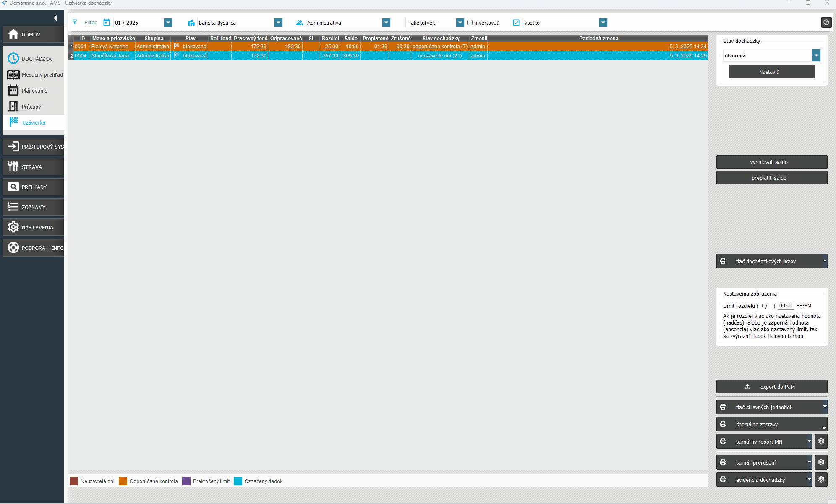Click the Limit rozdielu time input field

(x=785, y=306)
